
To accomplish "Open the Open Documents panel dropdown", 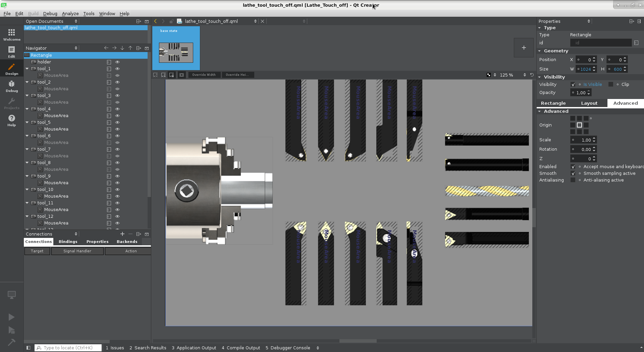I will tap(51, 21).
